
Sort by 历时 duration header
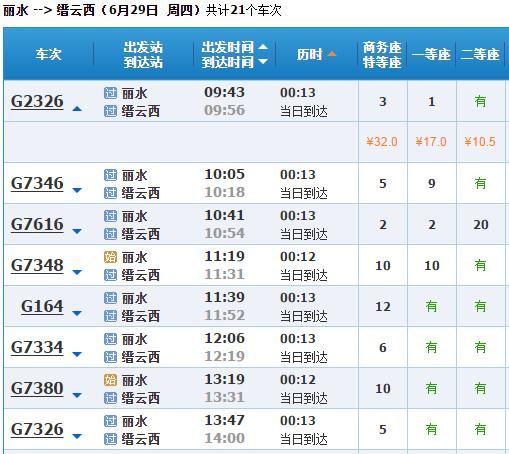(x=310, y=54)
